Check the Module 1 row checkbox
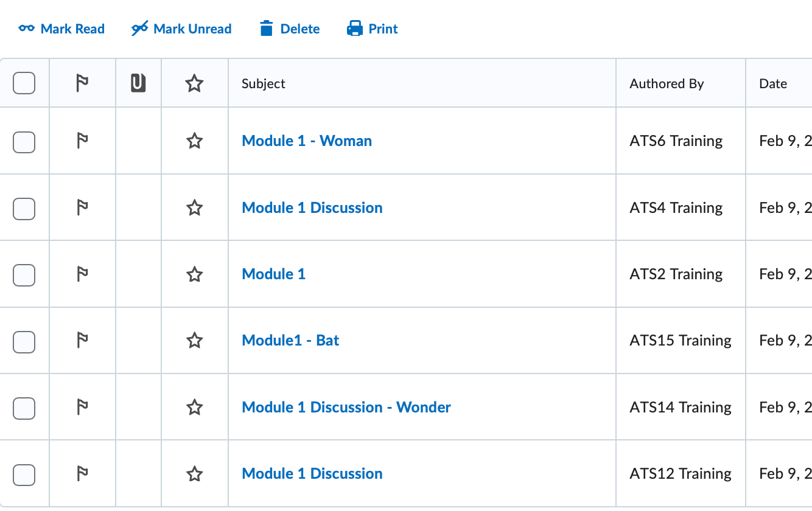 tap(24, 274)
